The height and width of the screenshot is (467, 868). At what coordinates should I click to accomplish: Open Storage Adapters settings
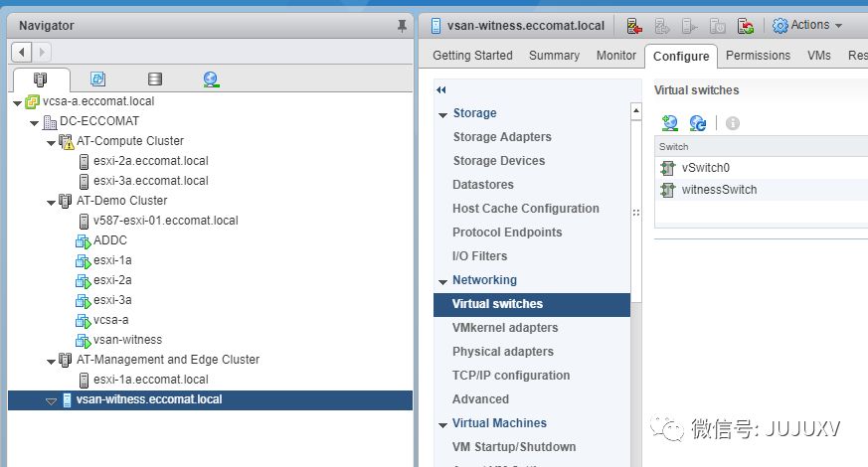[x=502, y=137]
